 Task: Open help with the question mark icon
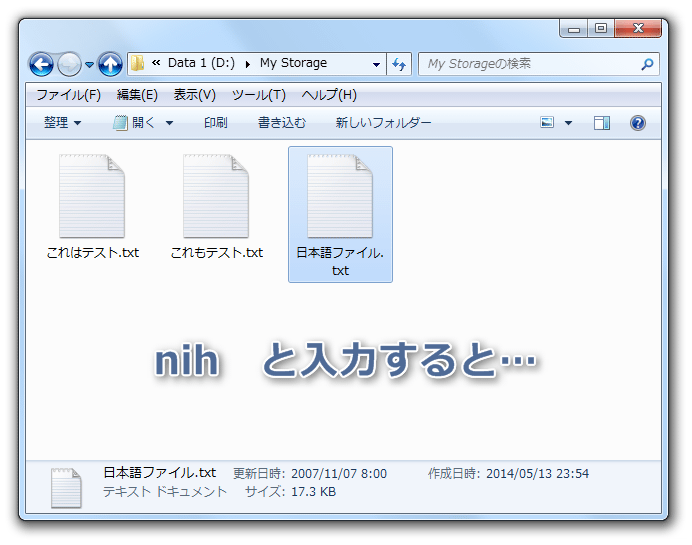click(638, 123)
